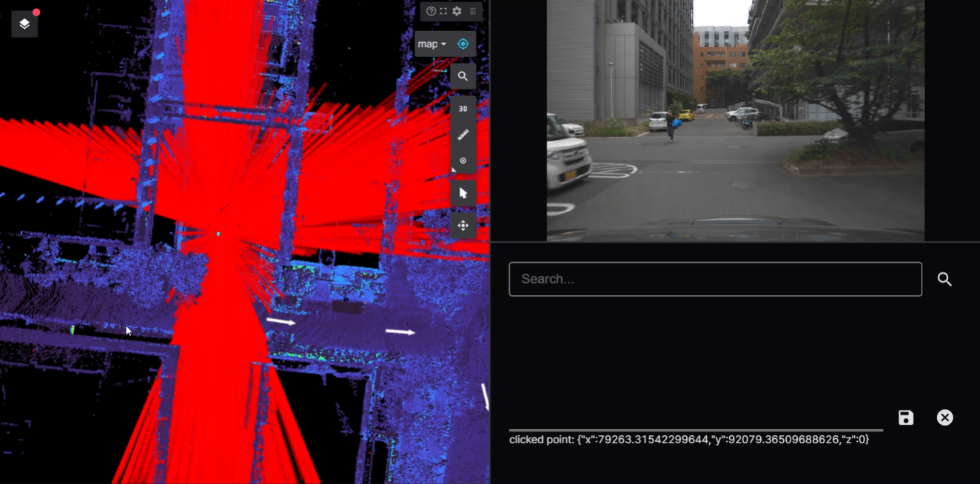Enter fullscreen view of the 3D panel
The image size is (980, 484).
pyautogui.click(x=443, y=11)
